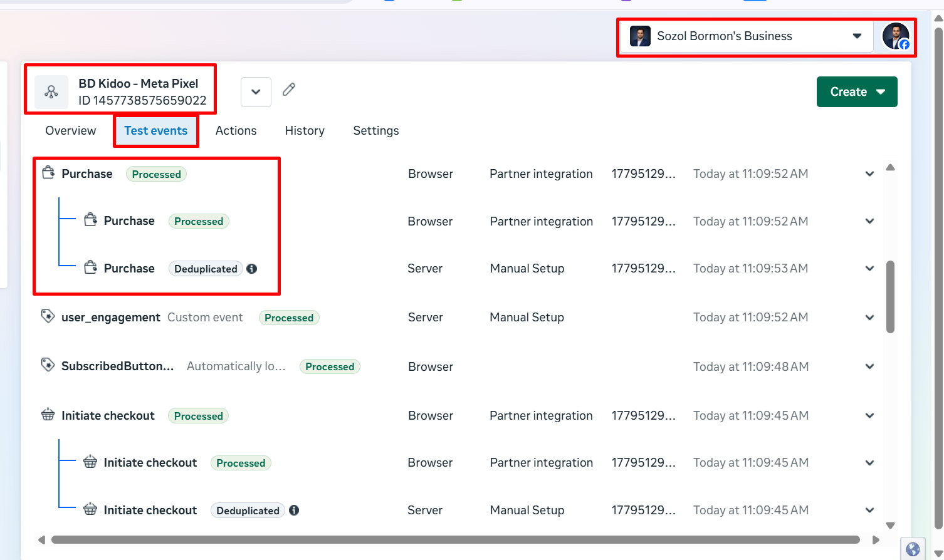Click Manual Setup in user_engagement row

tap(527, 318)
